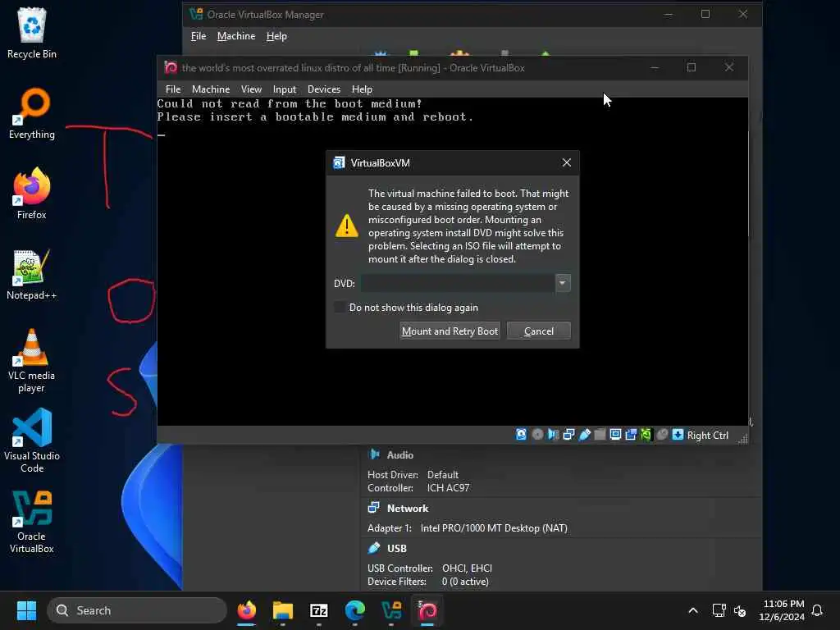Click the optical disk indicator in VM status bar
The height and width of the screenshot is (630, 840).
[x=537, y=435]
